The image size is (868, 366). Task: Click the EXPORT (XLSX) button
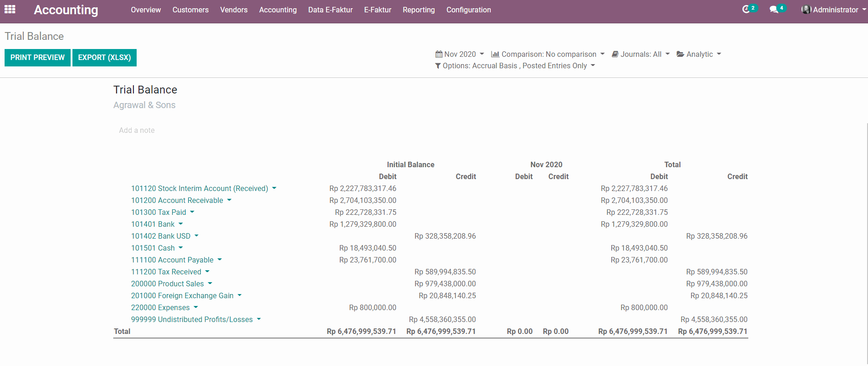tap(105, 58)
